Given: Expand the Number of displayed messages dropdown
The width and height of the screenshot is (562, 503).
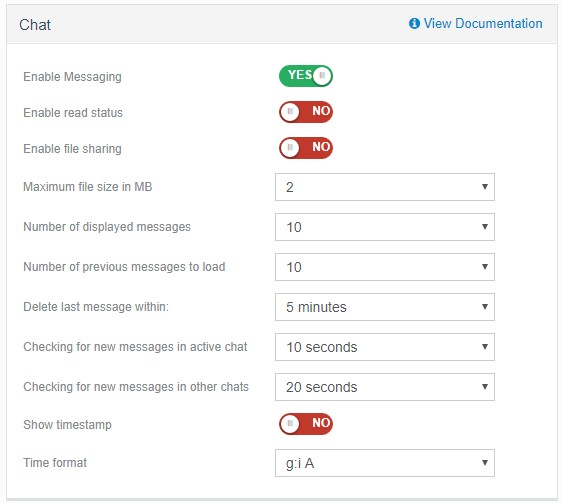Looking at the screenshot, I should pyautogui.click(x=385, y=227).
